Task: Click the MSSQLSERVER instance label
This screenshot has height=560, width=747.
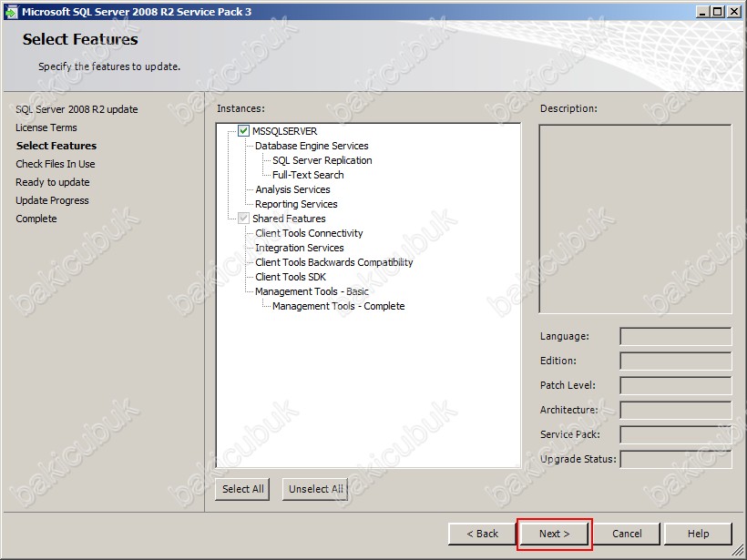Action: (x=284, y=131)
